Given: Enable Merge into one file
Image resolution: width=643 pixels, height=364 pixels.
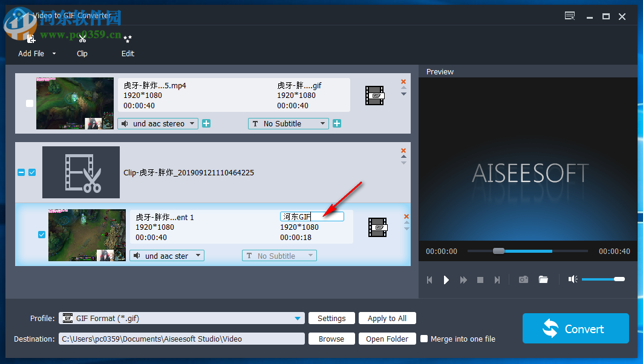Looking at the screenshot, I should (x=424, y=339).
